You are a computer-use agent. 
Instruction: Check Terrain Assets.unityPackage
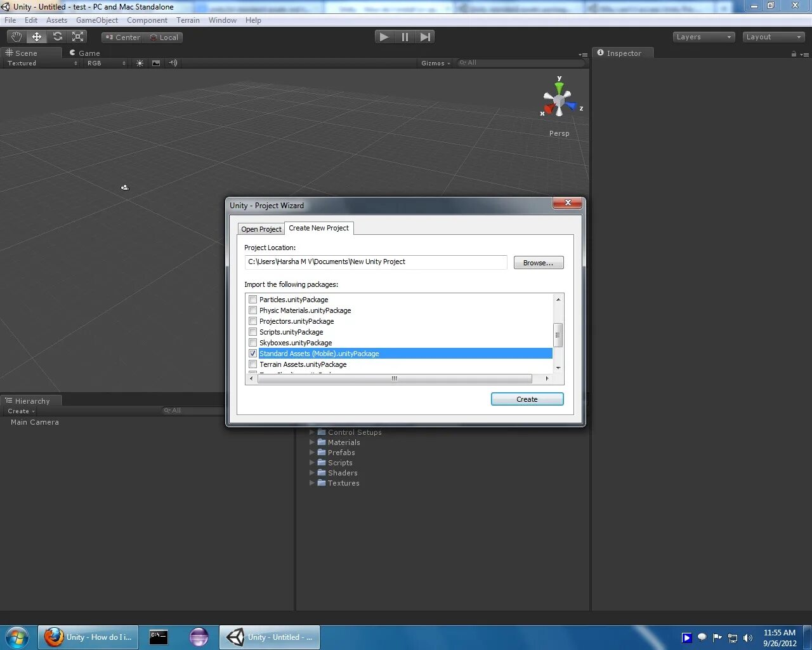click(x=253, y=364)
